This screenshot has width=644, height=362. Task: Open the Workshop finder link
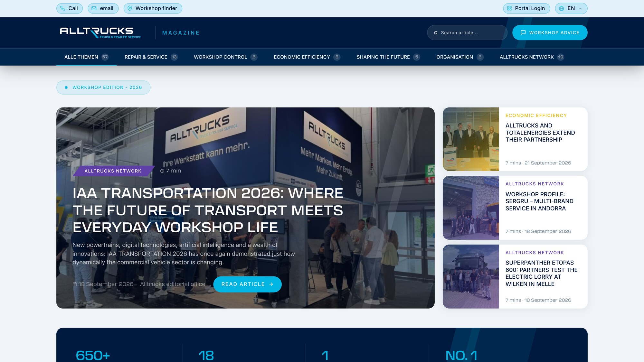coord(153,8)
